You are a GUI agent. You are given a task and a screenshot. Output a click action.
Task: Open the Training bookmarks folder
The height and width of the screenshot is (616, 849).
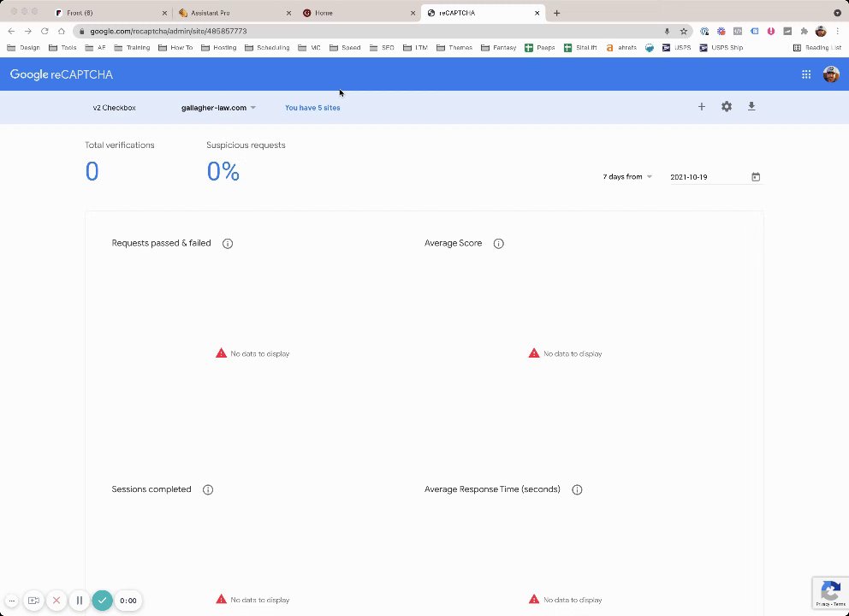pos(132,48)
